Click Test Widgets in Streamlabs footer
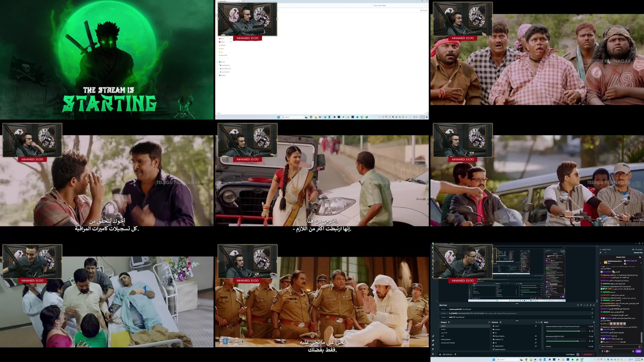The image size is (644, 362). (x=570, y=354)
